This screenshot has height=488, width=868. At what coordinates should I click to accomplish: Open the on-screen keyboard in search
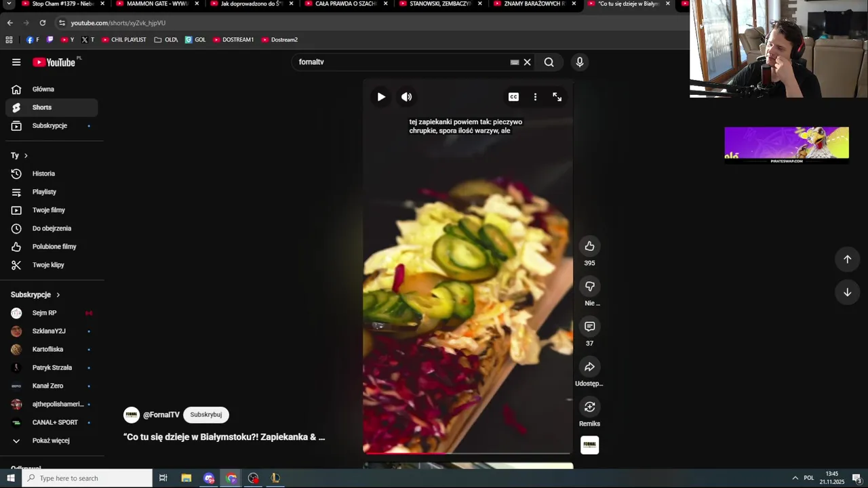[515, 62]
